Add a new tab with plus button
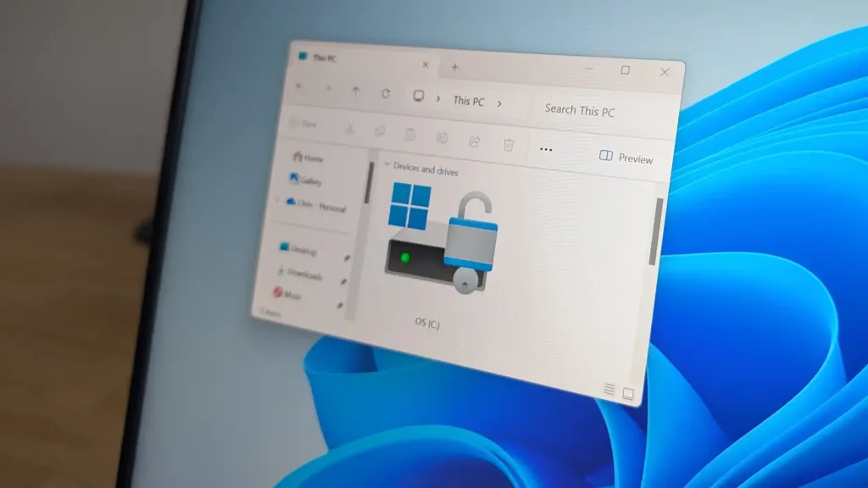Screen dimensions: 868x488 [x=454, y=67]
